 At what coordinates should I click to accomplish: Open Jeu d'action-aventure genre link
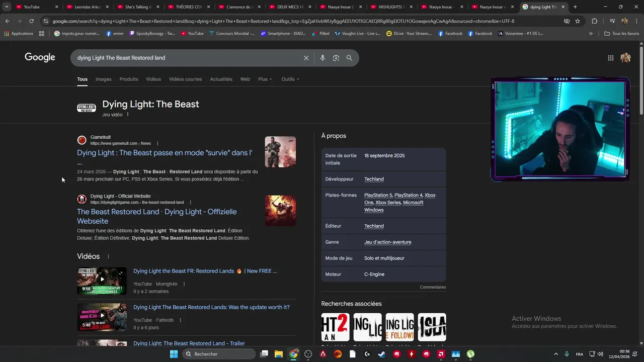pyautogui.click(x=387, y=242)
